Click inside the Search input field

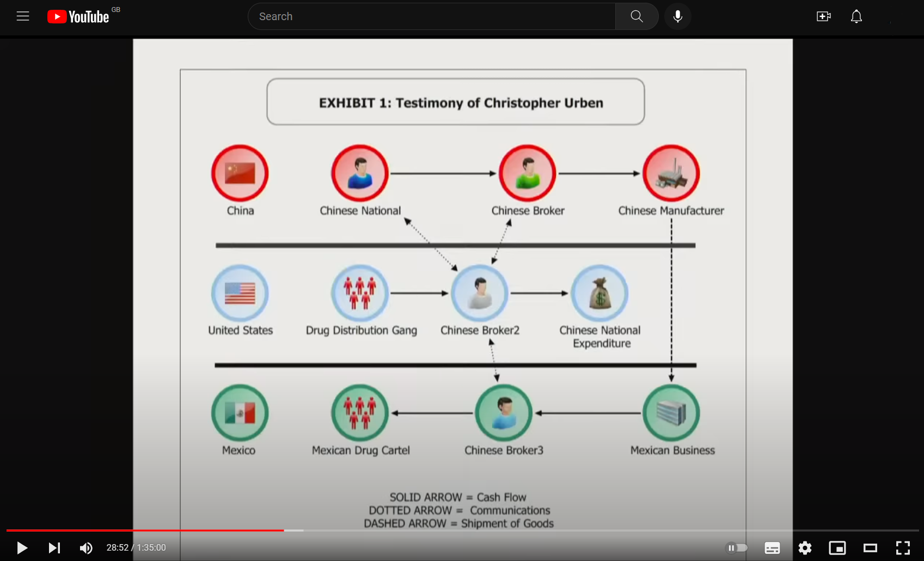381,16
